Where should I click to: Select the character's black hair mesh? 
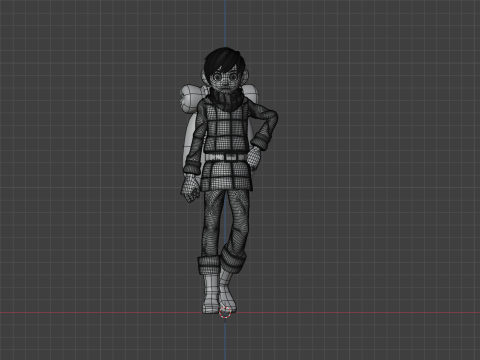pos(224,62)
